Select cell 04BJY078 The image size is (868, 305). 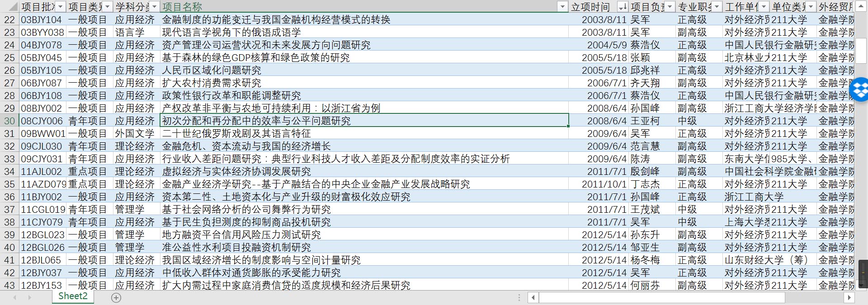coord(42,45)
